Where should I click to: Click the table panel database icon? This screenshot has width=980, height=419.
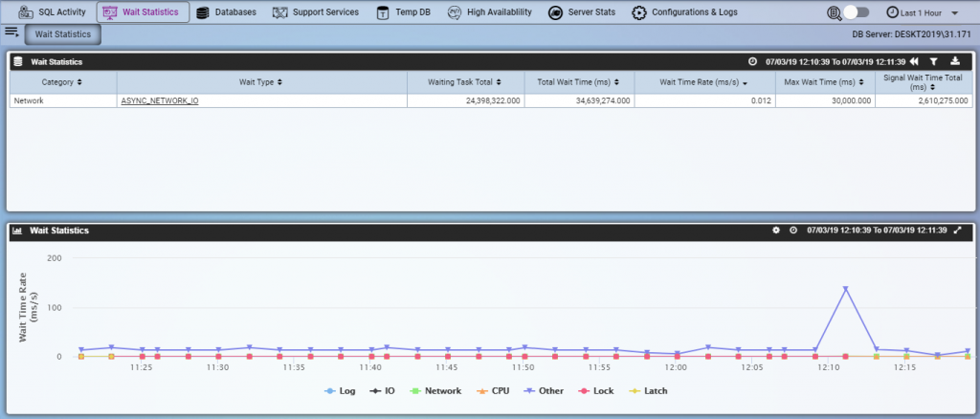point(18,62)
